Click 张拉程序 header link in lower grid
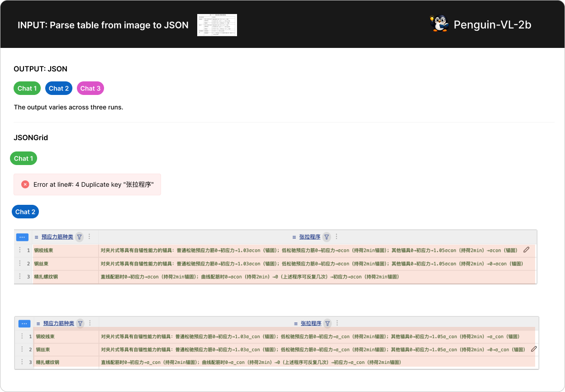The height and width of the screenshot is (392, 565). (x=311, y=323)
